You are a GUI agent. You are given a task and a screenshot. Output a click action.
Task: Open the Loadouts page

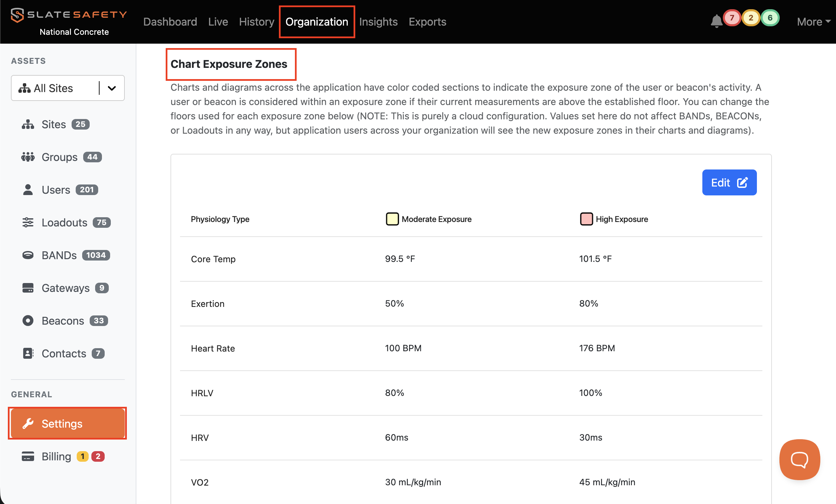64,223
